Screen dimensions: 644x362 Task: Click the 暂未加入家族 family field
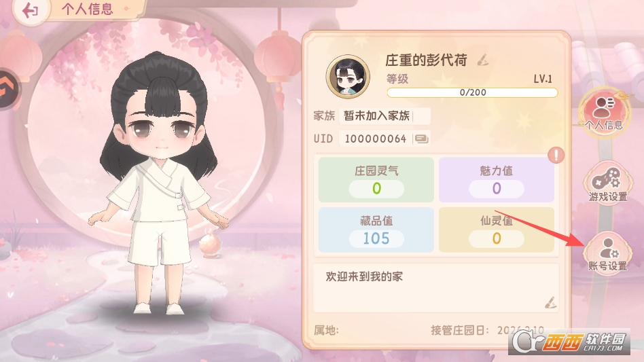pyautogui.click(x=384, y=115)
